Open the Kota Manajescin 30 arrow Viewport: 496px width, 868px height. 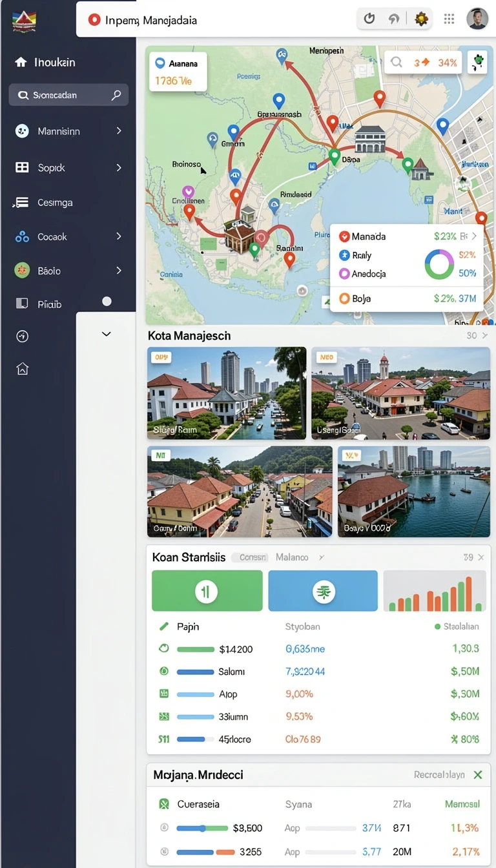tap(485, 335)
